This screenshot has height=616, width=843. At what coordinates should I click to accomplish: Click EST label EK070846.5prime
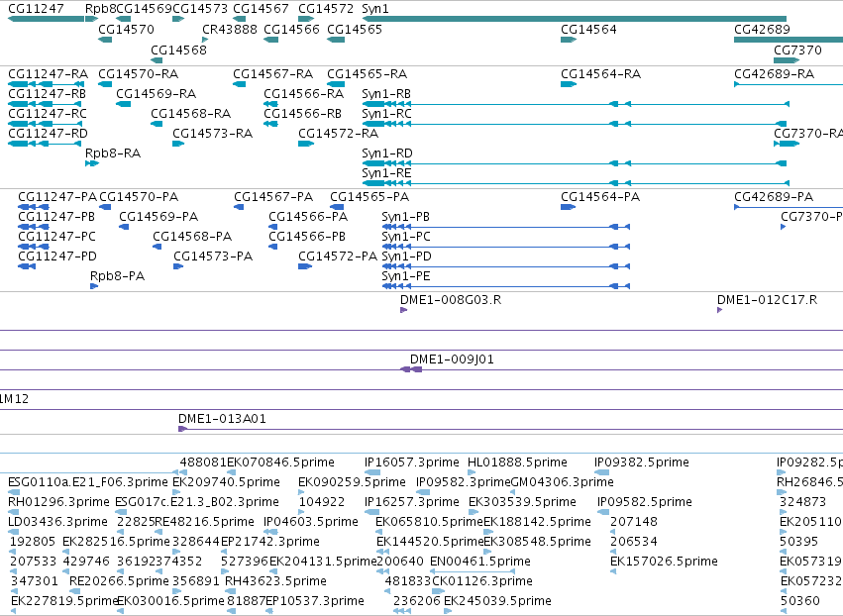(280, 462)
